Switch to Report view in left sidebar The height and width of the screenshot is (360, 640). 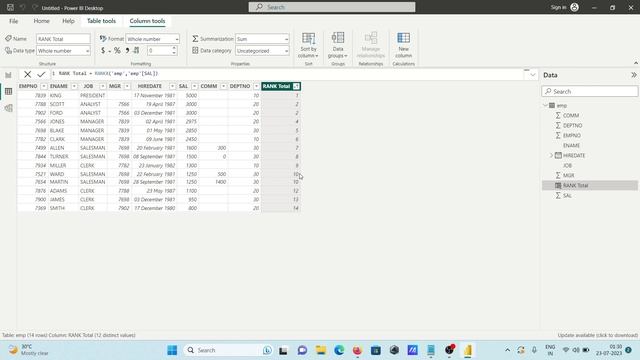8,75
